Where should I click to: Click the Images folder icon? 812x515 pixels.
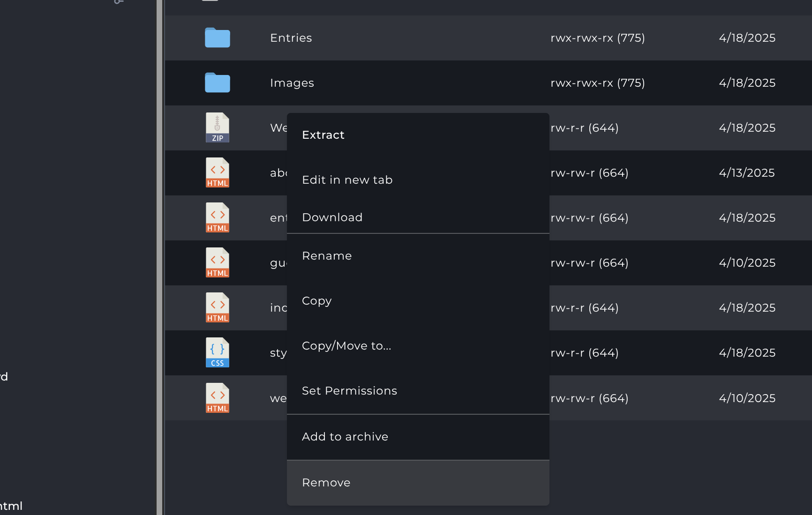click(217, 83)
